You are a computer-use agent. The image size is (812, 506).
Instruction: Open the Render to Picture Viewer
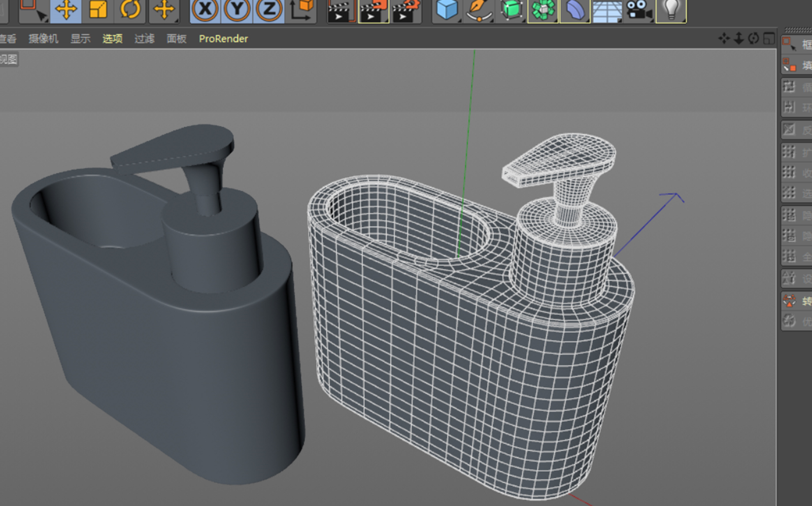(x=374, y=11)
